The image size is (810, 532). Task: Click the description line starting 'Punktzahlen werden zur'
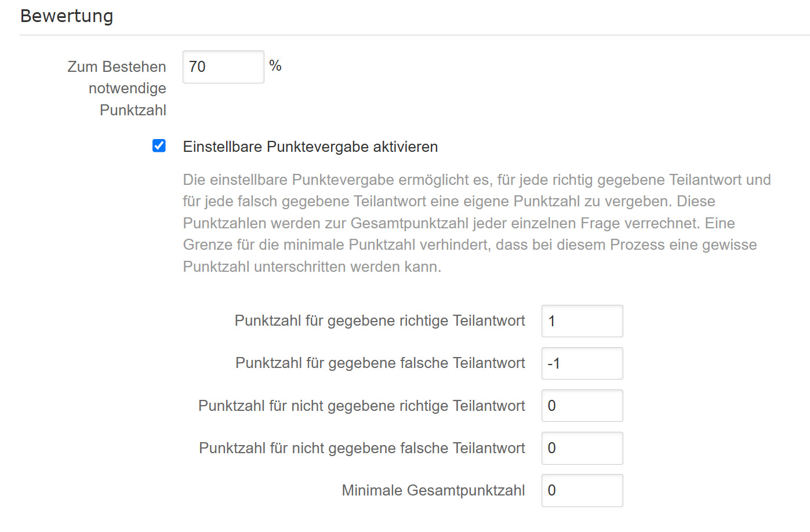pyautogui.click(x=459, y=223)
